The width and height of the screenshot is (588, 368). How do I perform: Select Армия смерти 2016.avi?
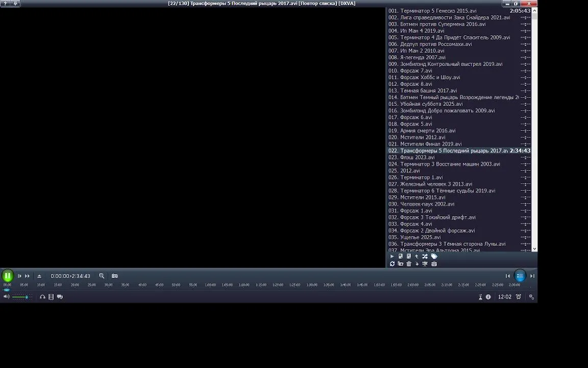click(x=459, y=131)
